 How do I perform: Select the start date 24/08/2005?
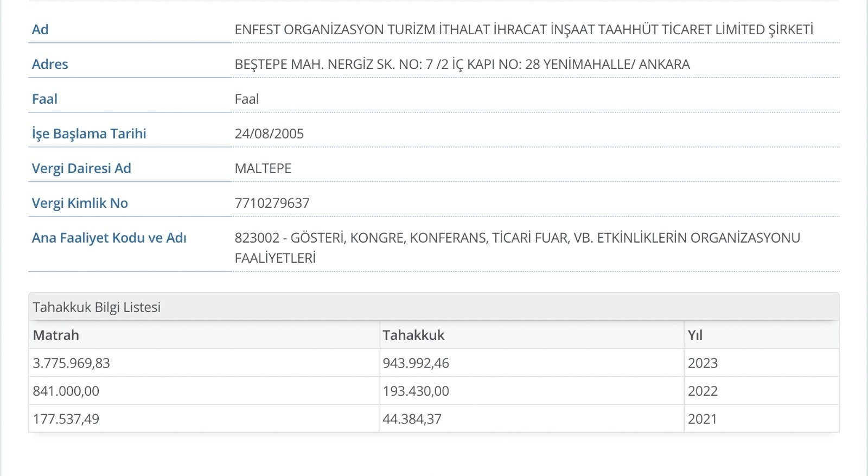(269, 134)
